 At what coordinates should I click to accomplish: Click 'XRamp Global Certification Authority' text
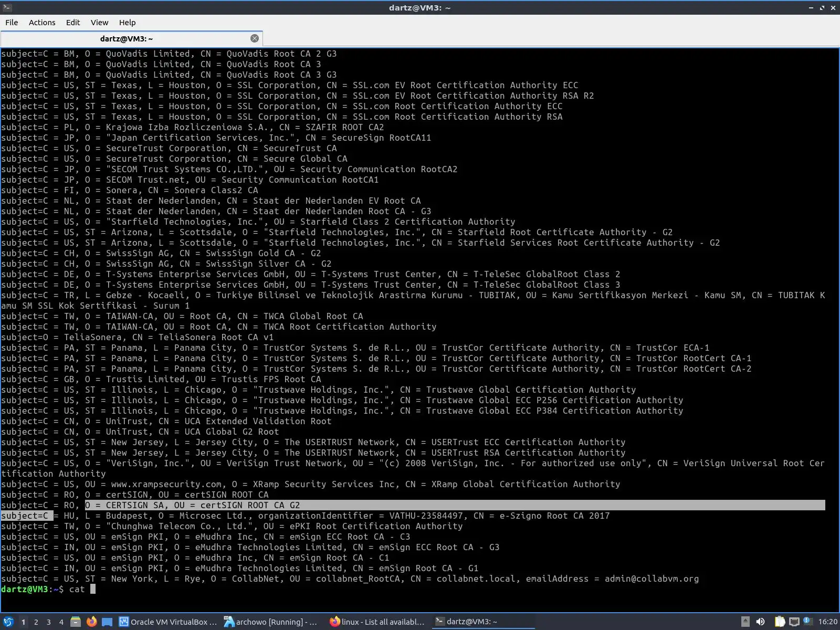pos(526,484)
